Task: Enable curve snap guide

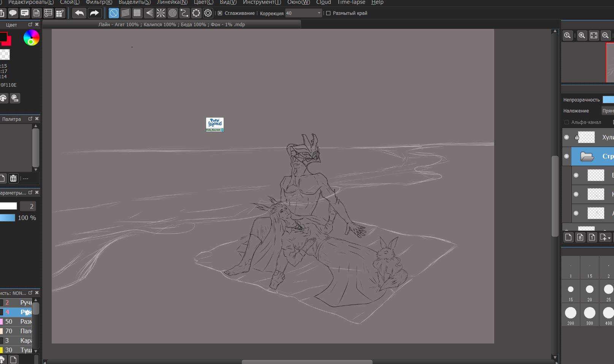Action: point(184,13)
